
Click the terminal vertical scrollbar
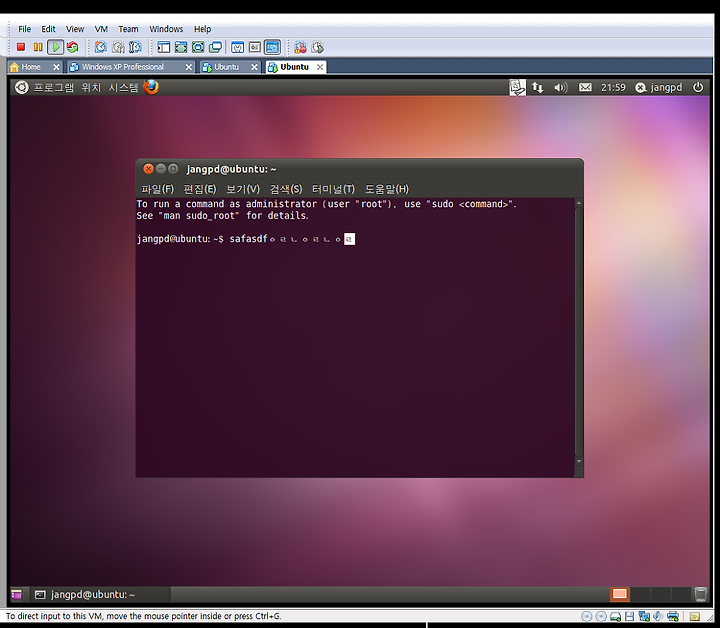click(579, 331)
